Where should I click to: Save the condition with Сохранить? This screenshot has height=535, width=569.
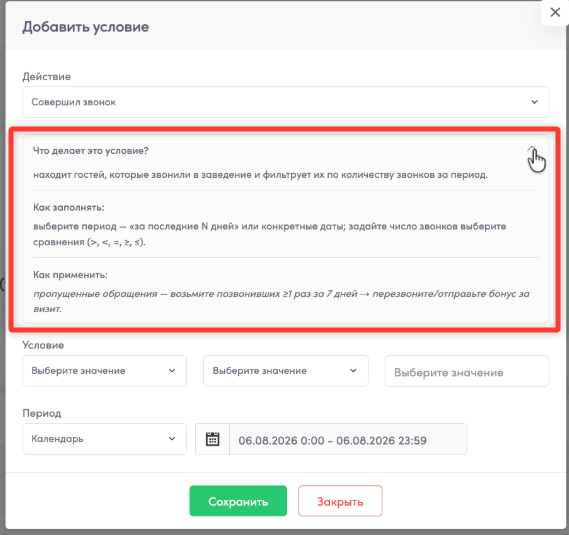pyautogui.click(x=238, y=501)
